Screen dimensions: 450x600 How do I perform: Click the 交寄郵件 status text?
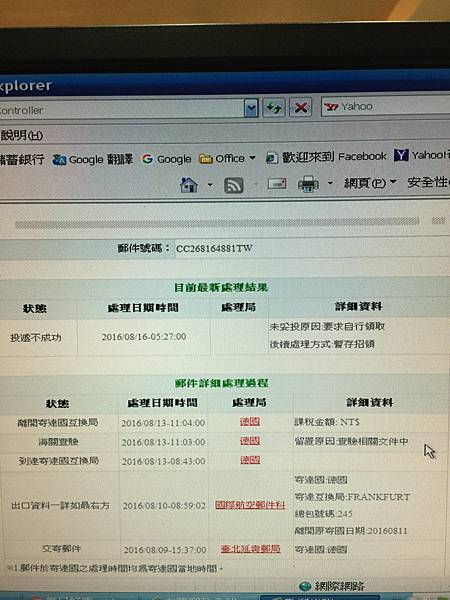pos(61,549)
